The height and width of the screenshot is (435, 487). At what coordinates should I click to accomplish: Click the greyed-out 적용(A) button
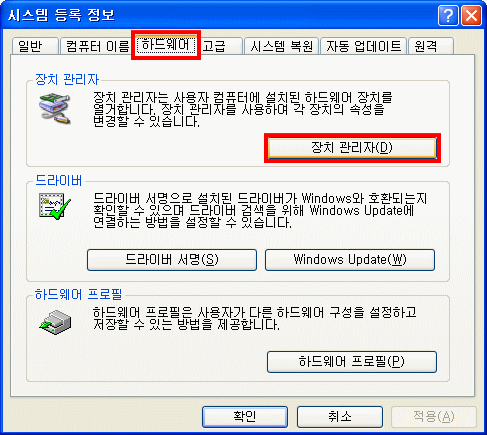434,417
